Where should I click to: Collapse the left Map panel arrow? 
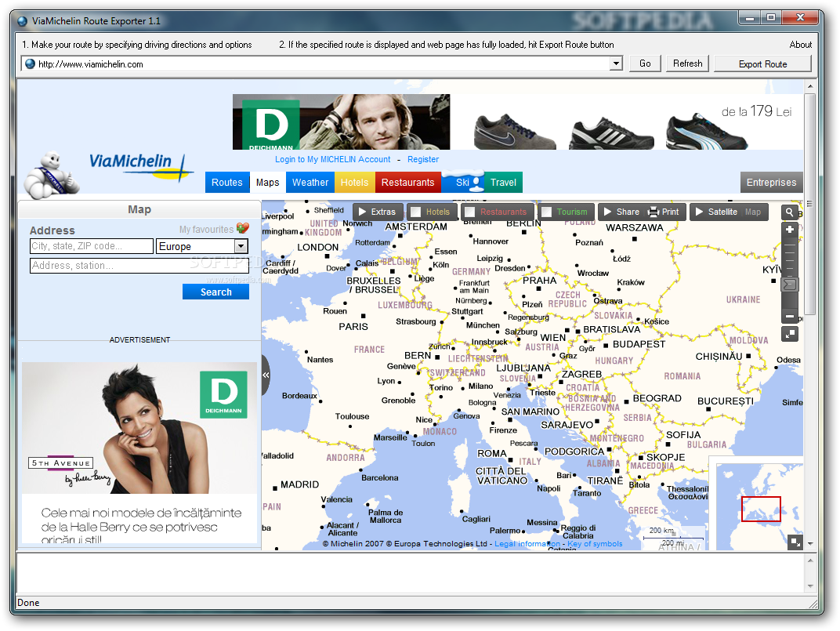point(266,375)
